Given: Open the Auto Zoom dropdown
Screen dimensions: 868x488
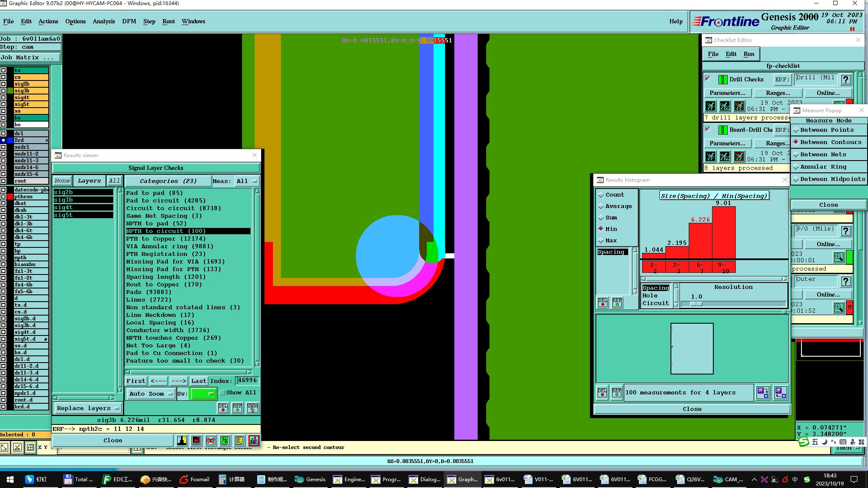Looking at the screenshot, I should point(150,394).
